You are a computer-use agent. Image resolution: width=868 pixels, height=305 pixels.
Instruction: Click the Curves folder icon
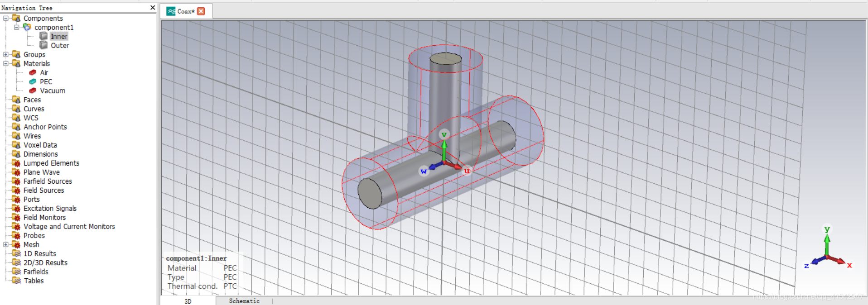[x=16, y=109]
